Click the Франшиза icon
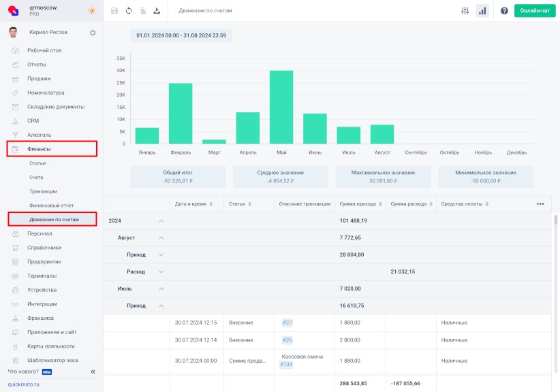This screenshot has height=392, width=560. (15, 318)
